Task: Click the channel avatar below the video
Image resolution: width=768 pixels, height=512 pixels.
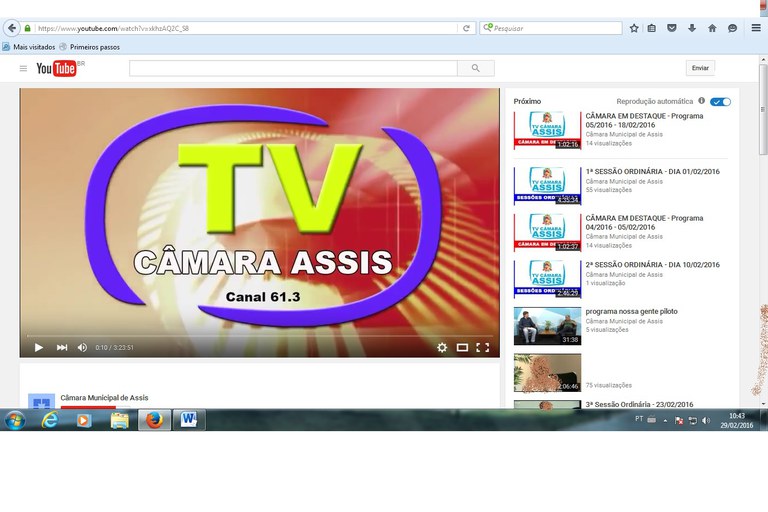Action: coord(42,401)
